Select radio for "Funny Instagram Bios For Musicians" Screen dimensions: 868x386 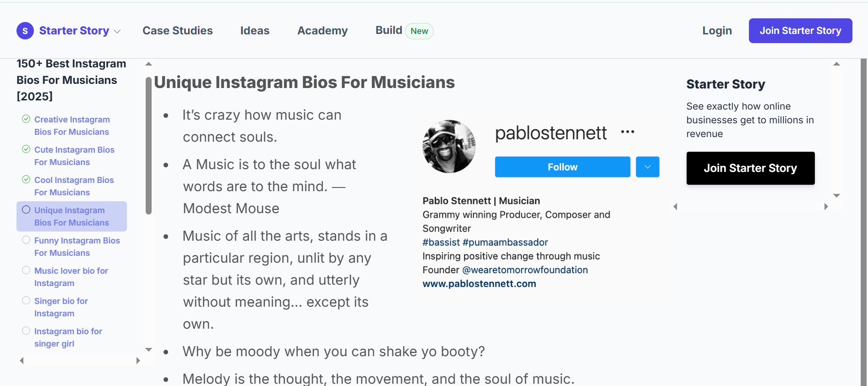26,239
